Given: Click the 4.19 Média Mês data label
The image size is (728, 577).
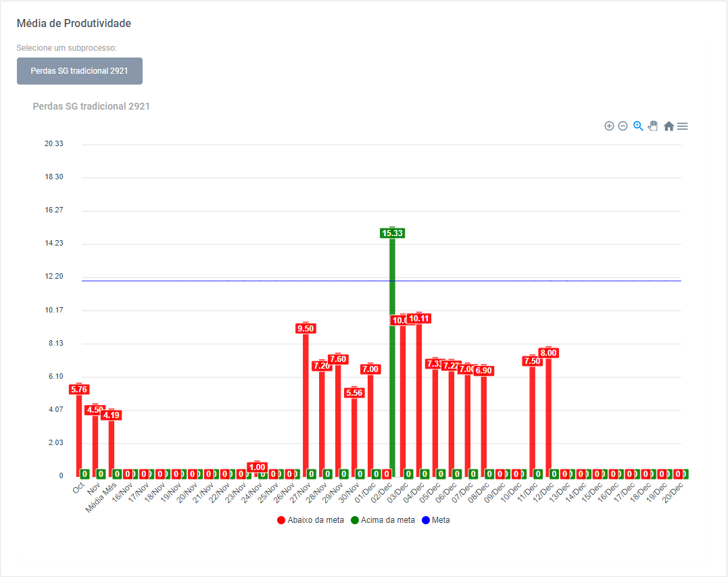Looking at the screenshot, I should tap(112, 415).
